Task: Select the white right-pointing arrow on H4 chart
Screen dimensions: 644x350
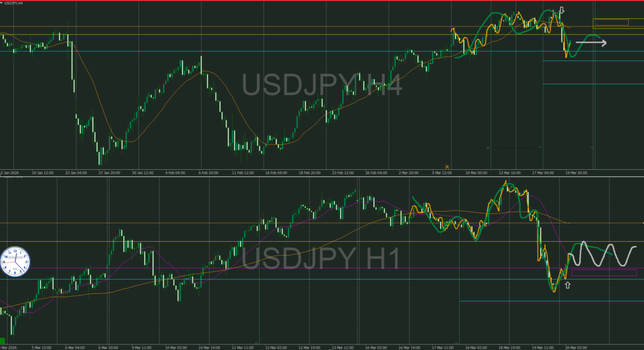Action: pos(594,43)
